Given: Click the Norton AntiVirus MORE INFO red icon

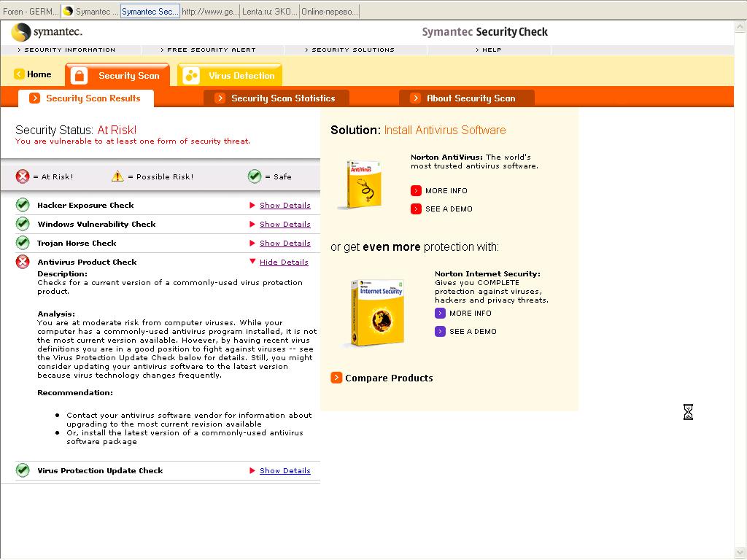Looking at the screenshot, I should click(x=416, y=190).
